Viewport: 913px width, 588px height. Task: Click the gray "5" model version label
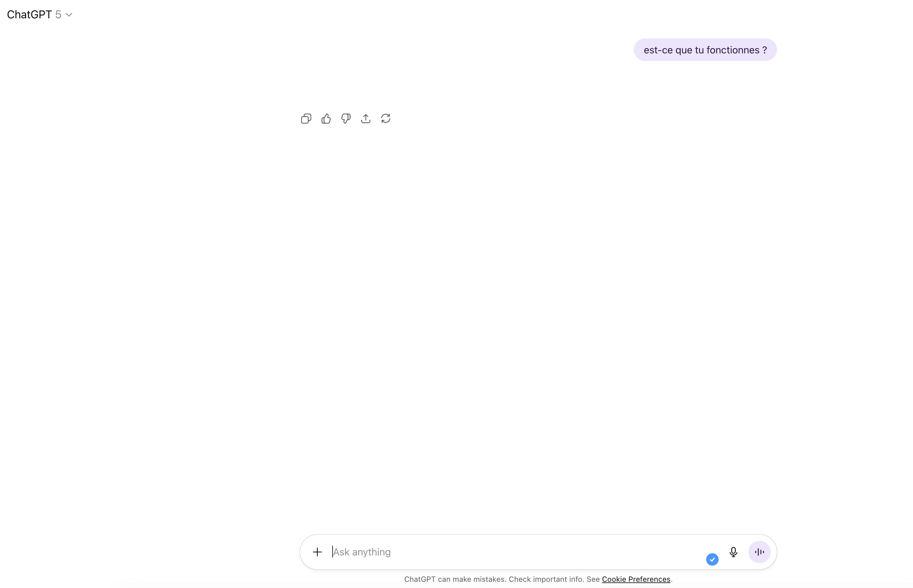[58, 15]
